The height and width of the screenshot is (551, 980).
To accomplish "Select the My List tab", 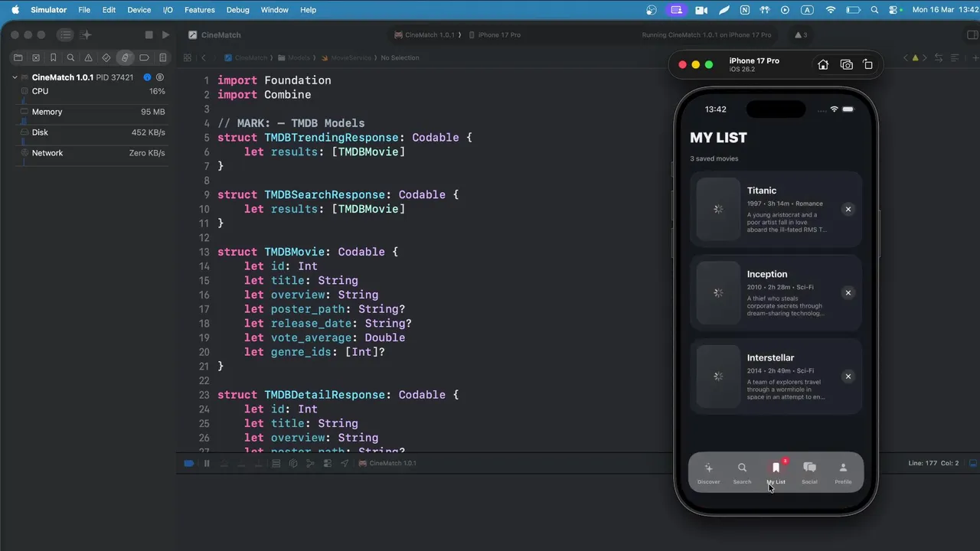I will coord(776,473).
